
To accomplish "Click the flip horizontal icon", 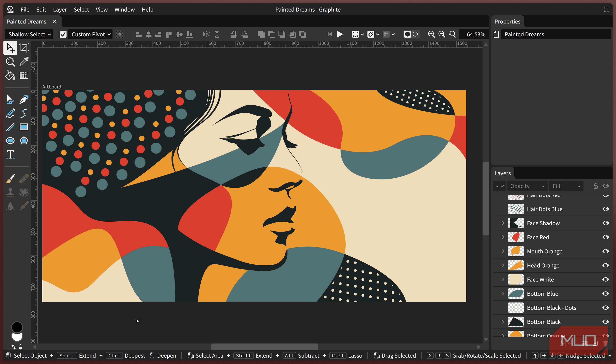I will click(206, 34).
